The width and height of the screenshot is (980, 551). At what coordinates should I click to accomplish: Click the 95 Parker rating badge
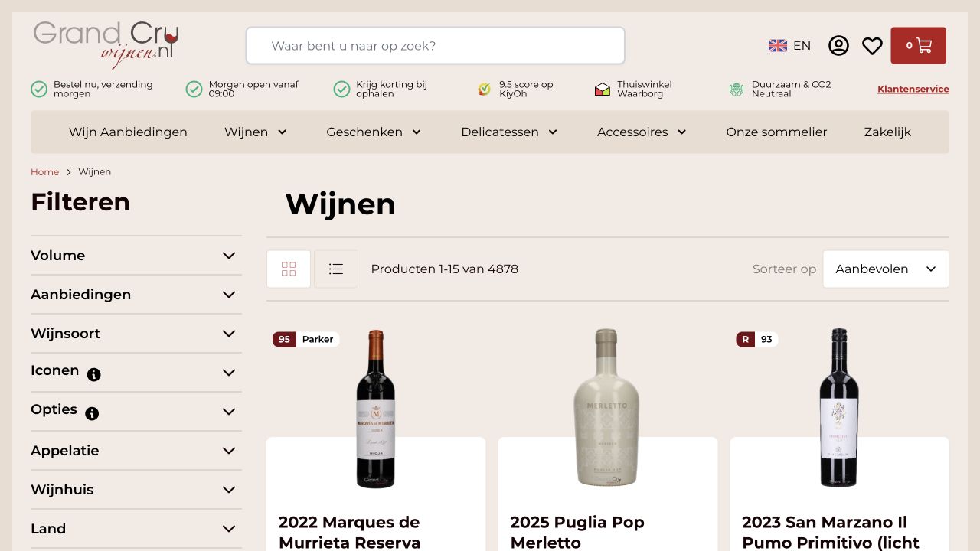point(305,339)
